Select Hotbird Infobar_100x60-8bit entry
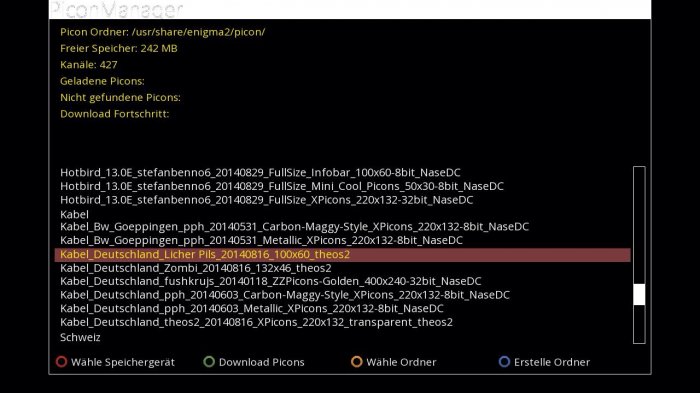700x393 pixels. click(260, 172)
